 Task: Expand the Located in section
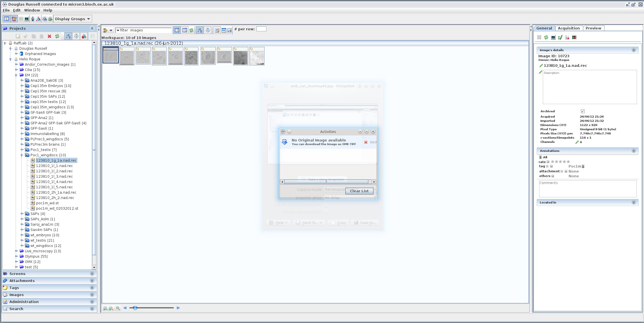click(634, 202)
